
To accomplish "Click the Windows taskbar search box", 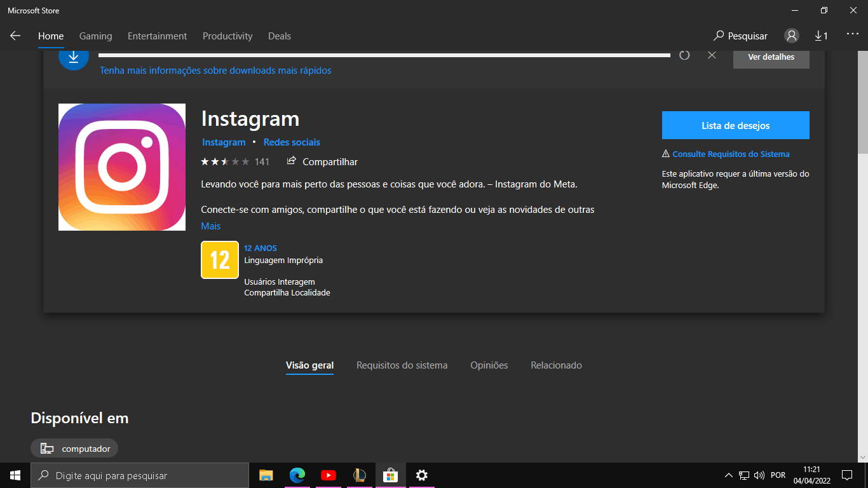I will point(140,475).
